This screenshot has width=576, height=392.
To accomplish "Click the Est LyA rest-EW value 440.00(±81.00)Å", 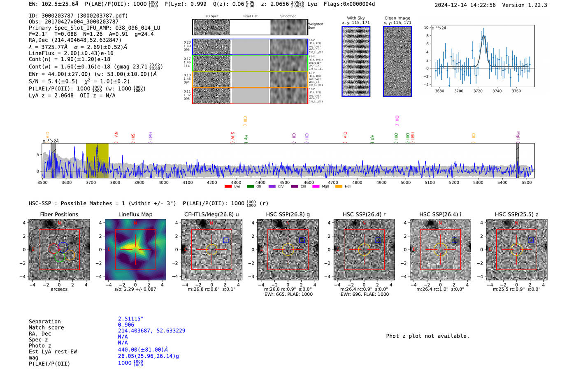I will (143, 350).
